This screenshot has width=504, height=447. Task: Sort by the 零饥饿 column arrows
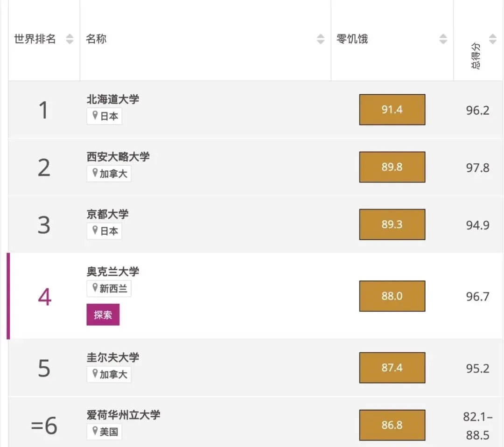click(x=443, y=39)
